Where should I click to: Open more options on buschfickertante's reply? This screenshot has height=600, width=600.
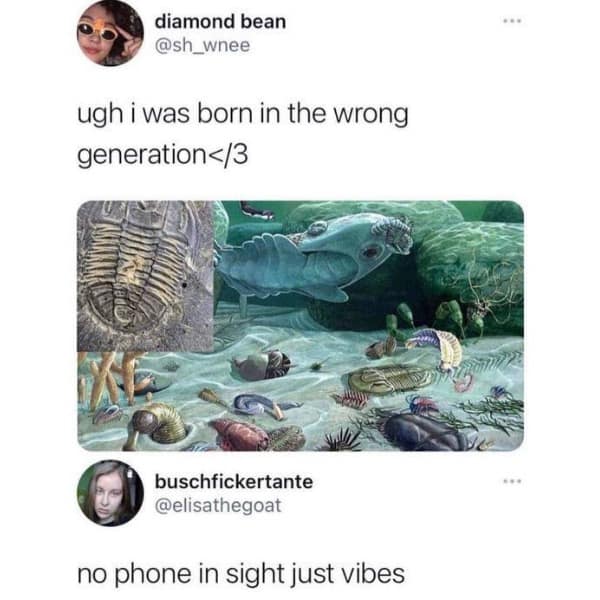click(512, 481)
